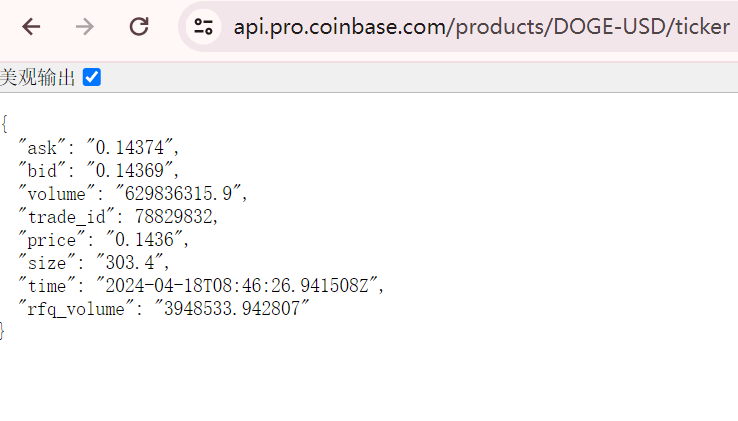Click the "price" key name
This screenshot has height=421, width=738.
(52, 240)
